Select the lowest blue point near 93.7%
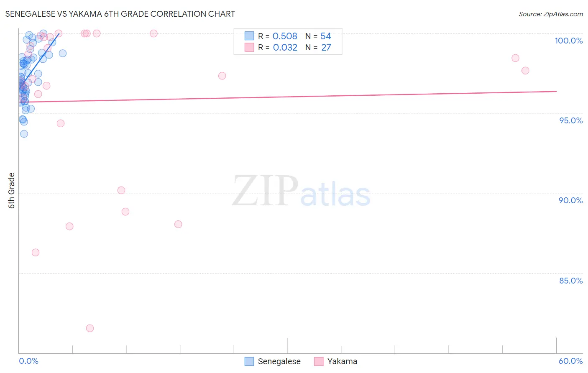This screenshot has height=373, width=588. point(24,134)
